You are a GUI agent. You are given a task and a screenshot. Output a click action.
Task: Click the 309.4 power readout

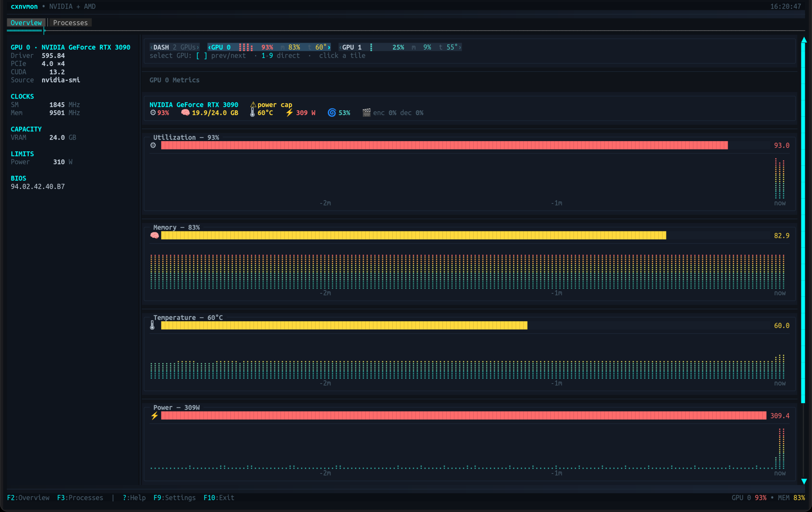[x=780, y=416]
